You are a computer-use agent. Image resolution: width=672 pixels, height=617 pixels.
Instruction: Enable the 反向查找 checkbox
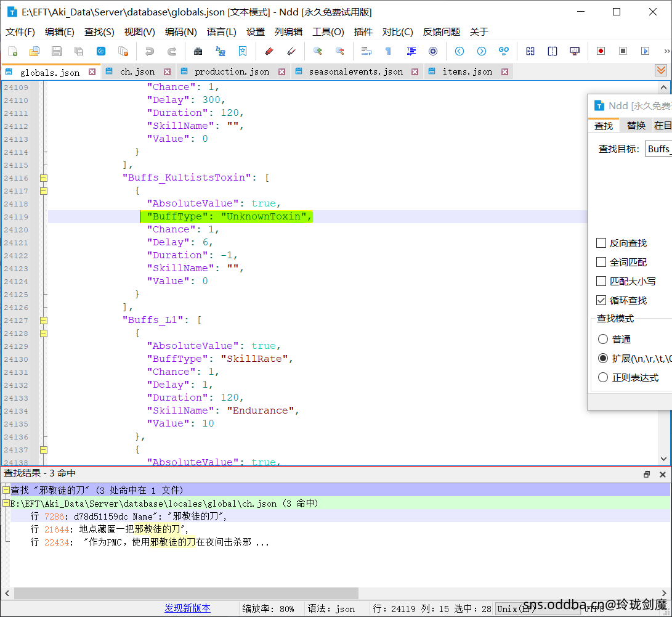(601, 243)
